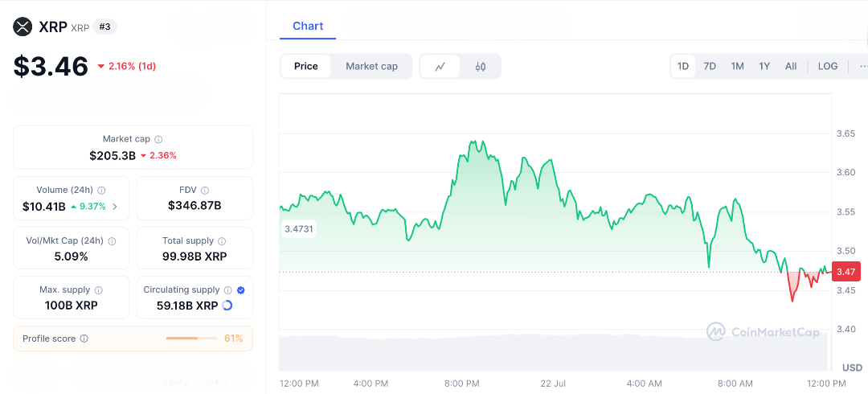The image size is (868, 394).
Task: Select 1Y time range
Action: 764,66
